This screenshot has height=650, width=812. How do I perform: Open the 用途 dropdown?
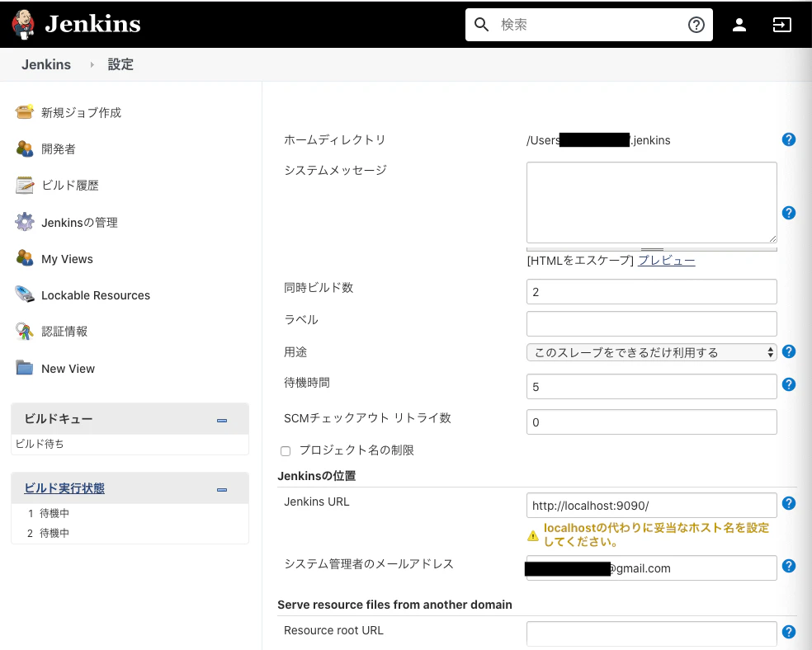click(x=651, y=352)
